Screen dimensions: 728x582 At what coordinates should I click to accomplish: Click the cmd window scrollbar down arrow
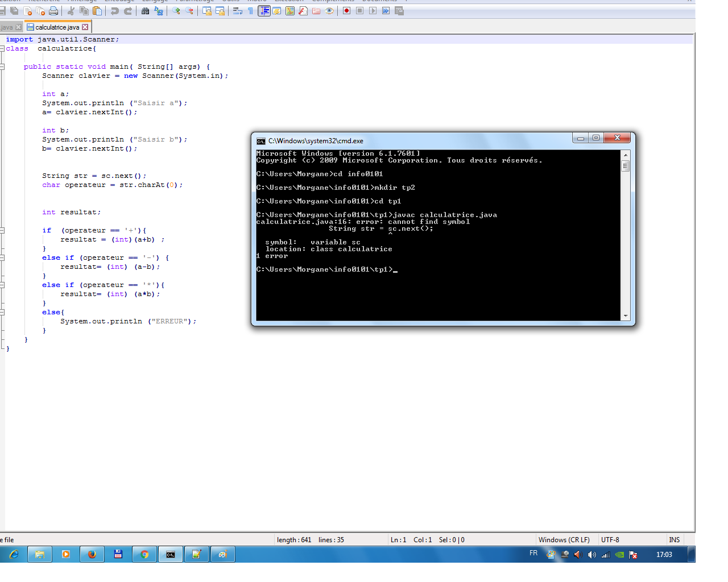pyautogui.click(x=626, y=316)
